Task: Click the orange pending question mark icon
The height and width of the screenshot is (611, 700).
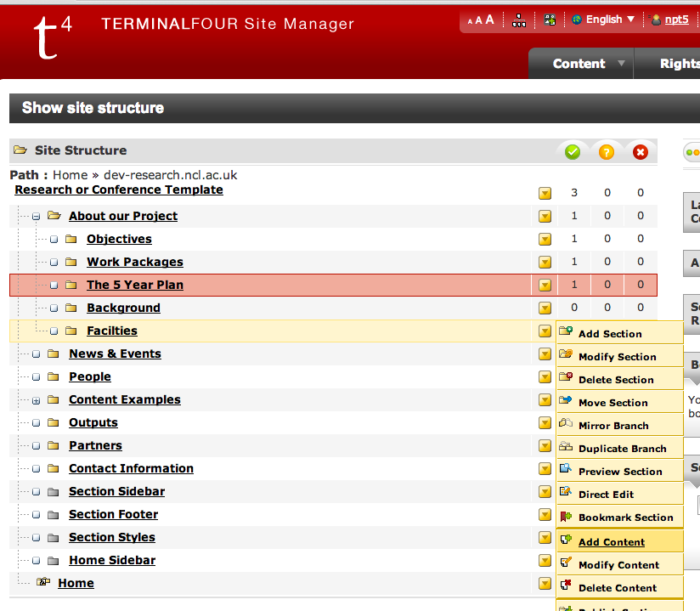Action: tap(607, 152)
